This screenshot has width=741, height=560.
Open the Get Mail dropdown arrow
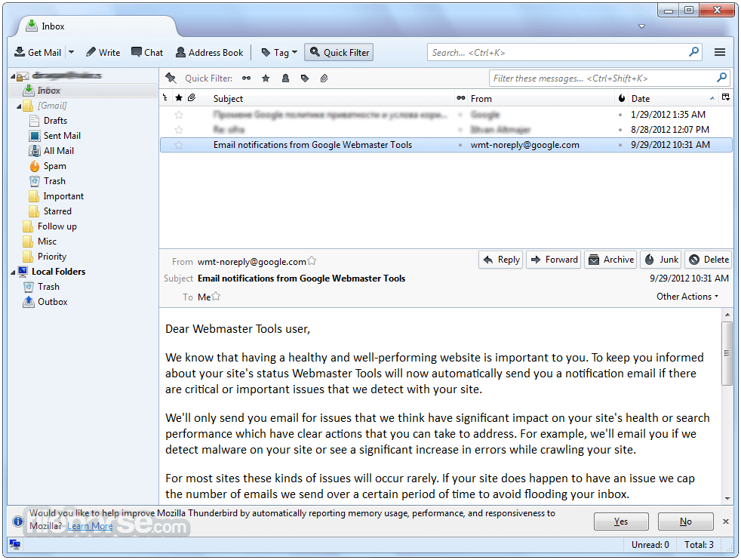(x=72, y=53)
